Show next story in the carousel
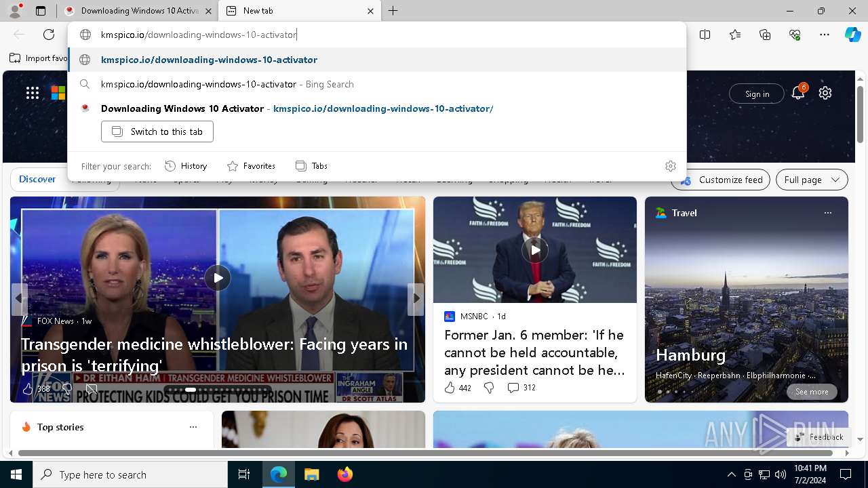868x488 pixels. (x=416, y=298)
